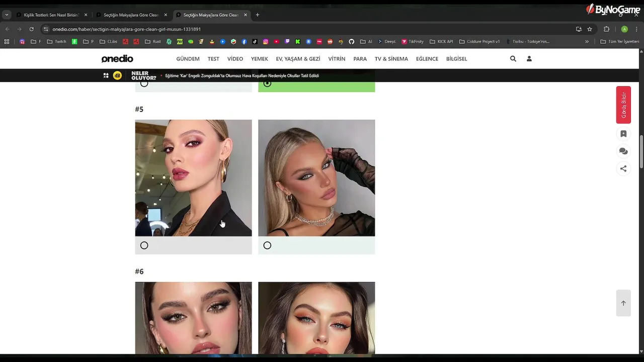
Task: Open the Twitch bookmarks folder
Action: (56, 42)
